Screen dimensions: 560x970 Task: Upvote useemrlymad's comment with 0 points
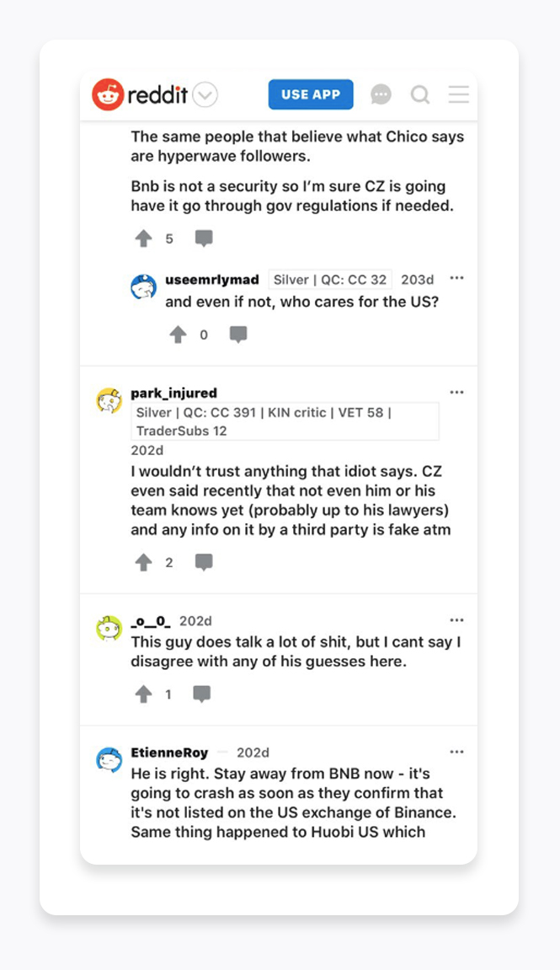click(x=178, y=335)
